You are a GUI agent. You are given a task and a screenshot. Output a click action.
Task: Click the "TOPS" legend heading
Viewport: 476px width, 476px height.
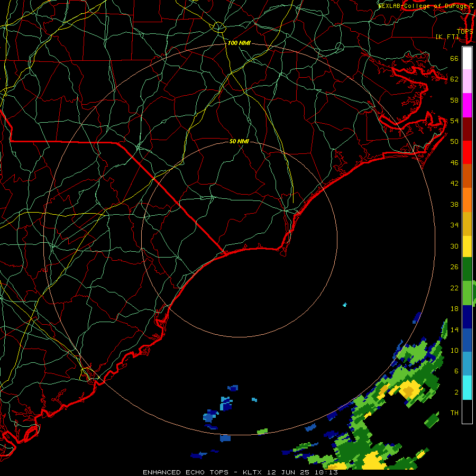coord(465,32)
